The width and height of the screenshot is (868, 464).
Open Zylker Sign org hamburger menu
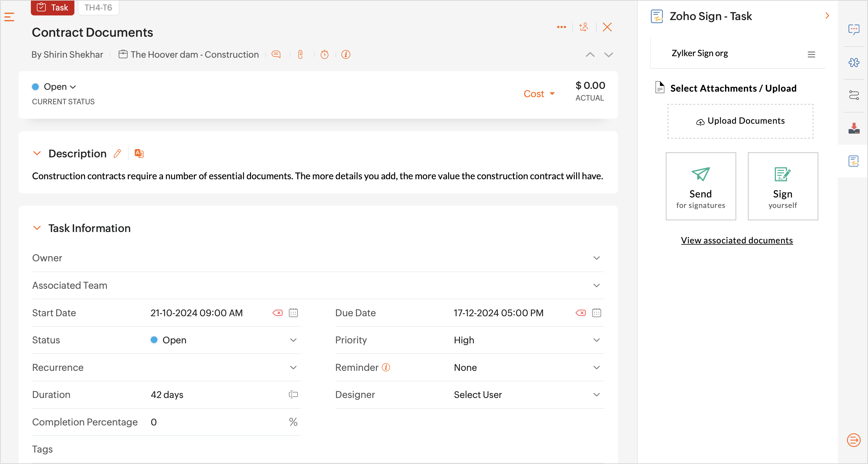[x=811, y=54]
